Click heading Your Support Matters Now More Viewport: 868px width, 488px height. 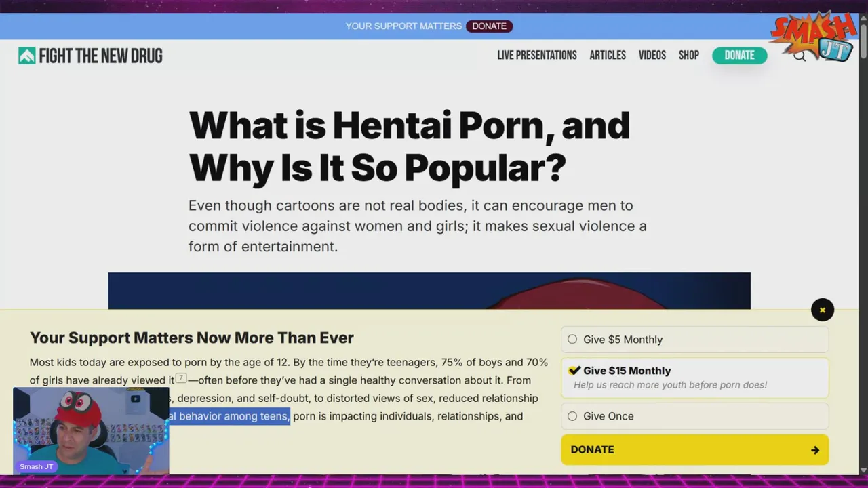(192, 338)
